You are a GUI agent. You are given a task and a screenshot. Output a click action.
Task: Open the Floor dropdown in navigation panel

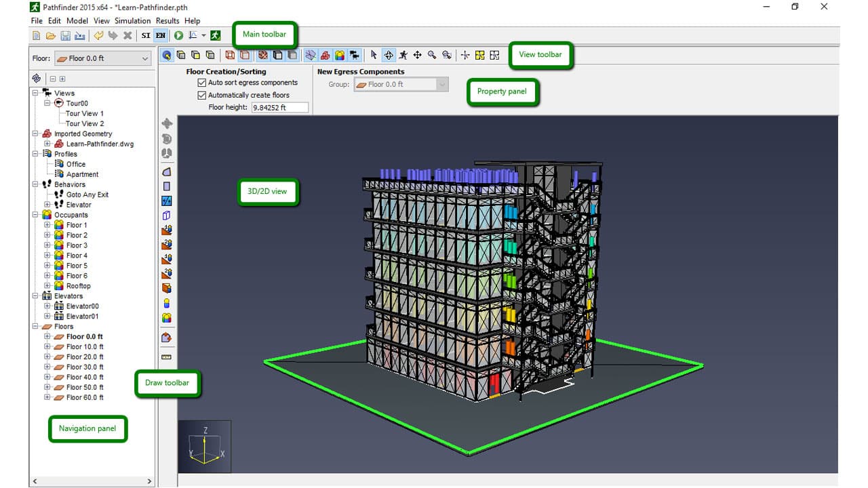point(102,58)
